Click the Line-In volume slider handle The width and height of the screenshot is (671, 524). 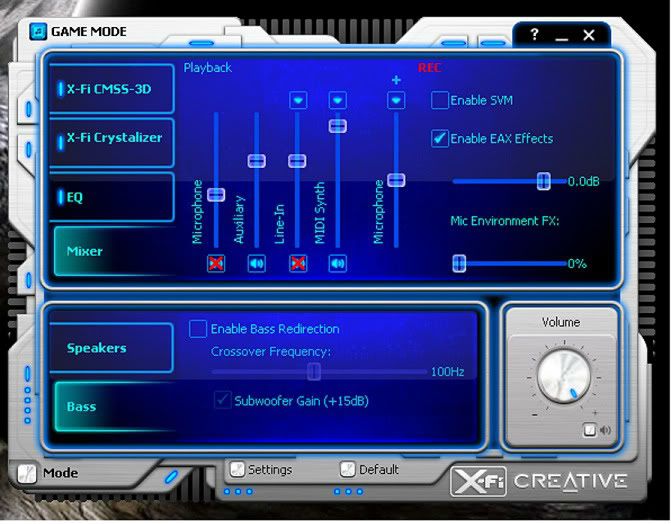(297, 161)
